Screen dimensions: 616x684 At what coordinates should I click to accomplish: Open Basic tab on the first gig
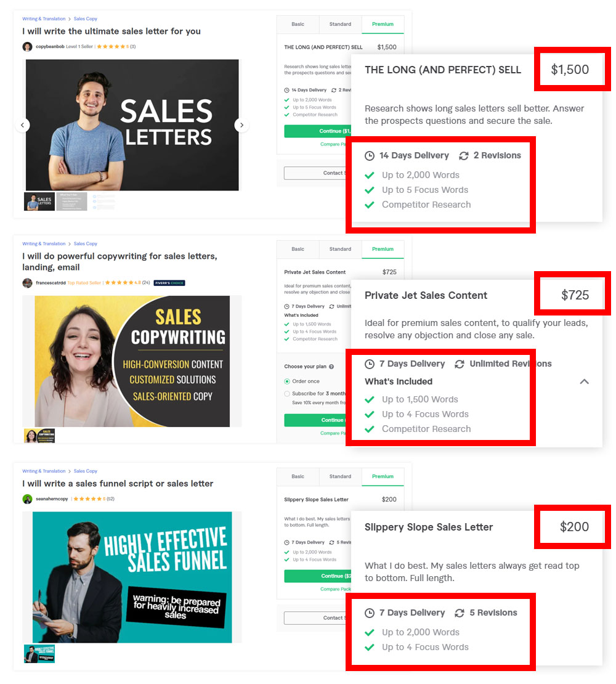coord(298,25)
